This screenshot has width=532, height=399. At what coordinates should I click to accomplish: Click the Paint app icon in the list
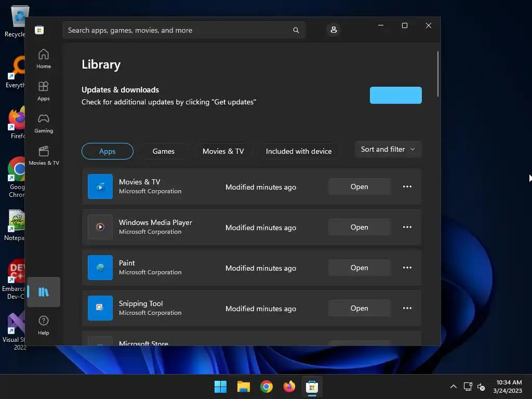[x=100, y=268]
